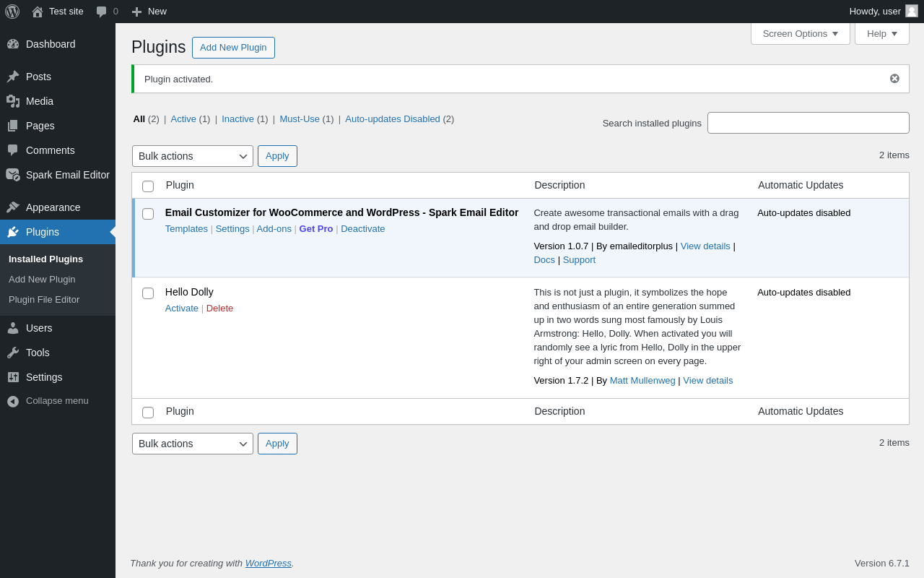Focus the Search installed plugins field
Screen dimensions: 924x578
coord(808,123)
